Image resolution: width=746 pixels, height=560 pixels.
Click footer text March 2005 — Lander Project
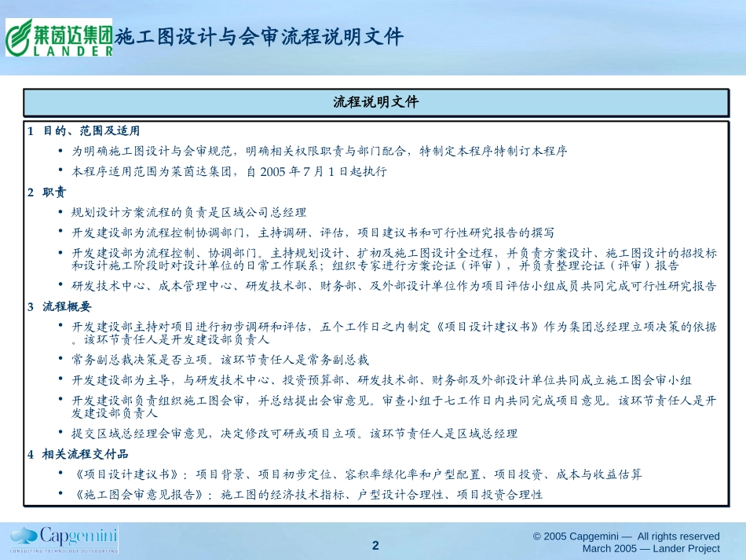[x=651, y=548]
